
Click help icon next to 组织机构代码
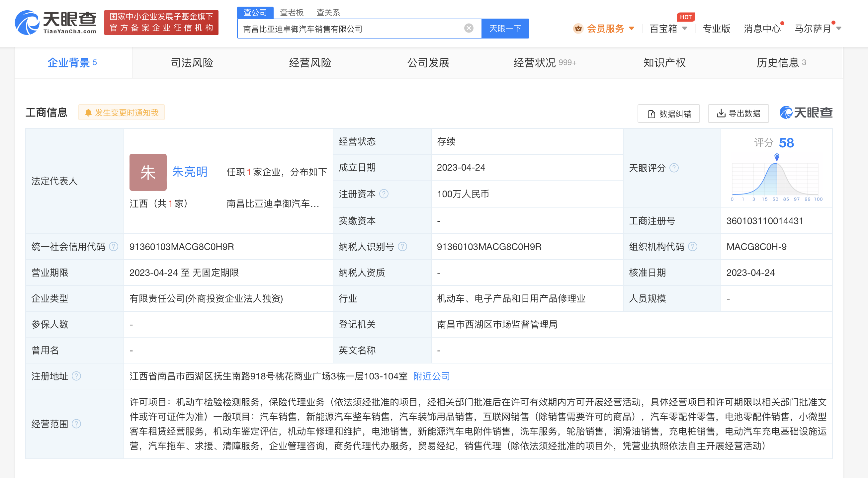(692, 247)
